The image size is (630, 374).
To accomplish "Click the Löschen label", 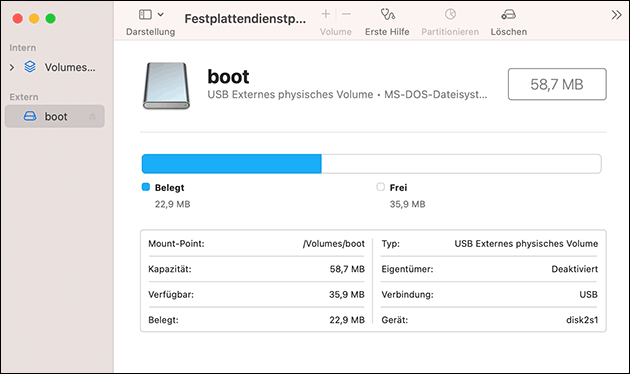I will coord(509,32).
